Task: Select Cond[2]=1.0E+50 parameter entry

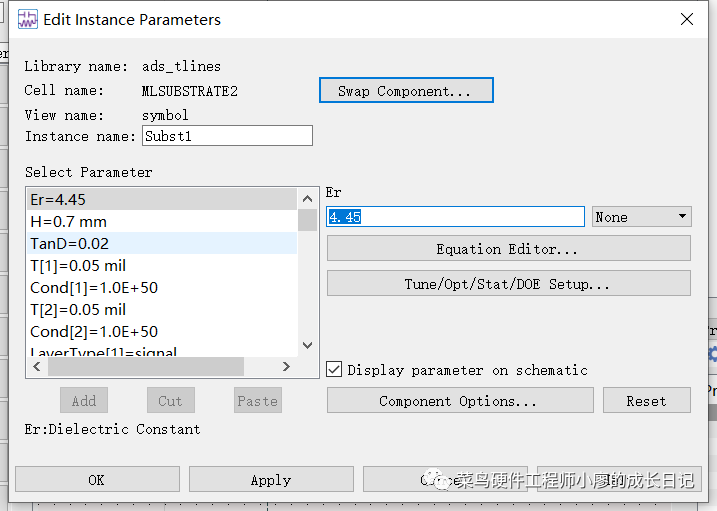Action: (94, 332)
